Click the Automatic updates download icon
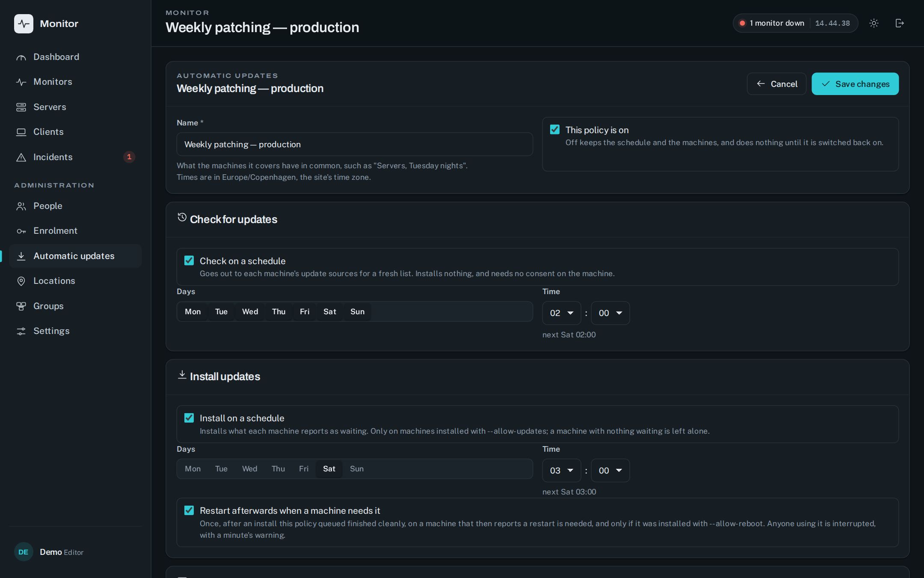 (21, 256)
